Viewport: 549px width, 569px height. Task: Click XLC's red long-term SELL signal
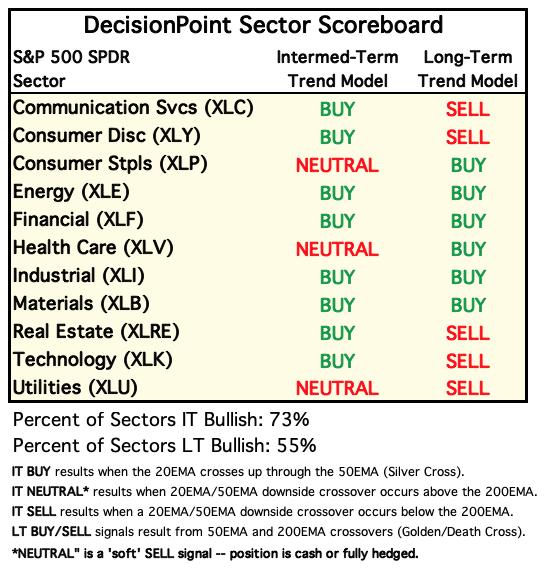tap(468, 109)
